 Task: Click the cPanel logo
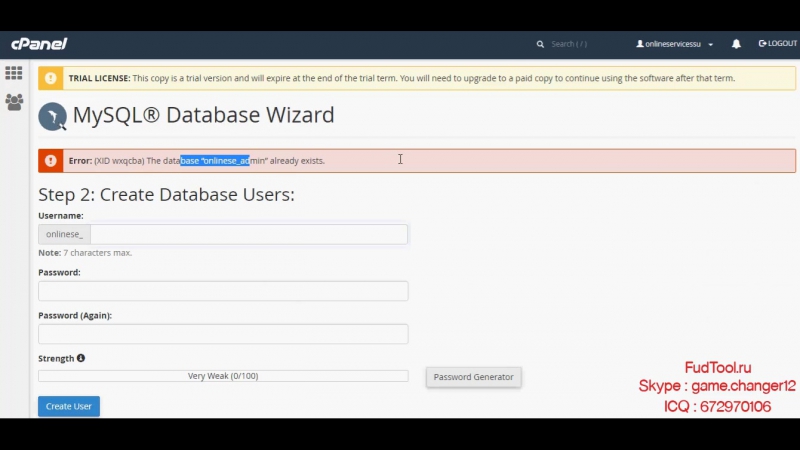tap(39, 44)
